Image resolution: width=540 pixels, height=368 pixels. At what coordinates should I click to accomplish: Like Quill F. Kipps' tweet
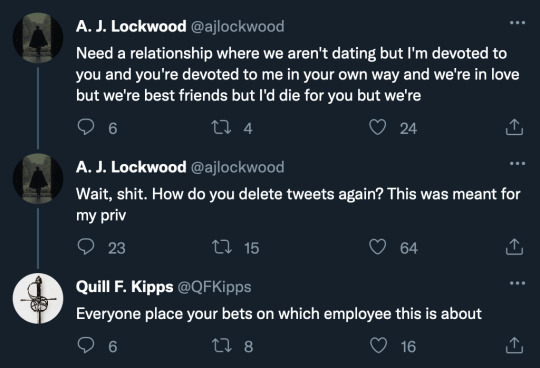point(378,345)
